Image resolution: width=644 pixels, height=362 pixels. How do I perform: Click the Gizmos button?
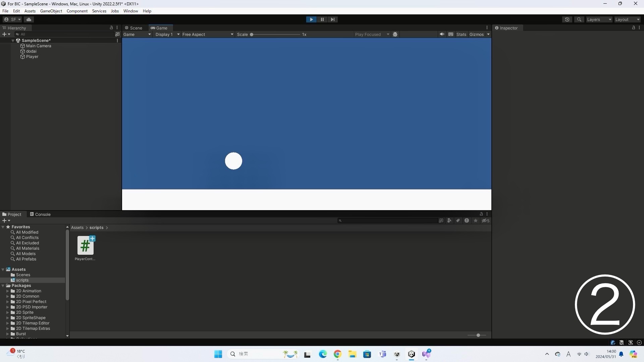[476, 34]
